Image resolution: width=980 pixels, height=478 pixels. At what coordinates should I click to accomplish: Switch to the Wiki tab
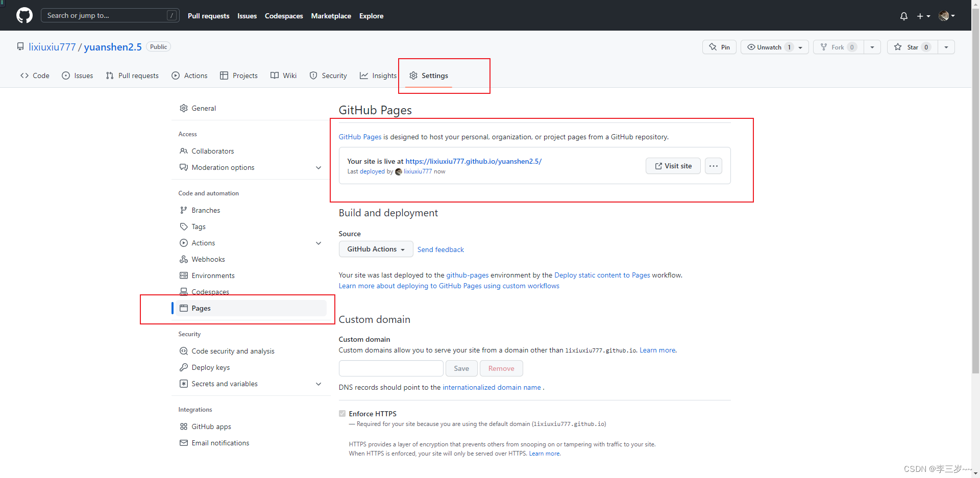[283, 76]
